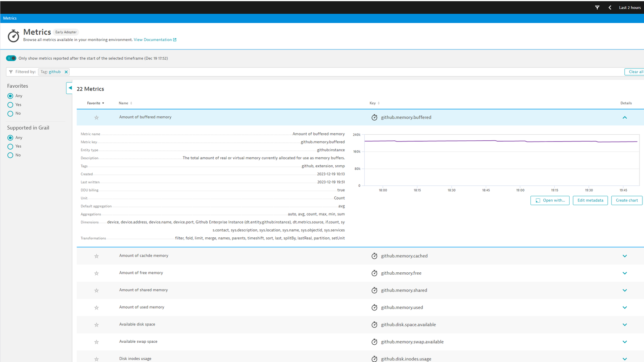Screen dimensions: 644x362
Task: Favorite Available disk space metric
Action: [97, 325]
